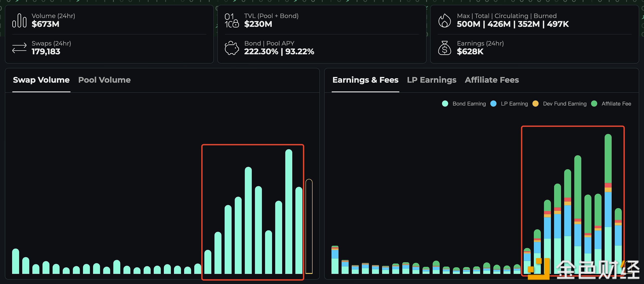This screenshot has height=284, width=644.
Task: Click the first swap volume bar on left
Action: pyautogui.click(x=15, y=261)
